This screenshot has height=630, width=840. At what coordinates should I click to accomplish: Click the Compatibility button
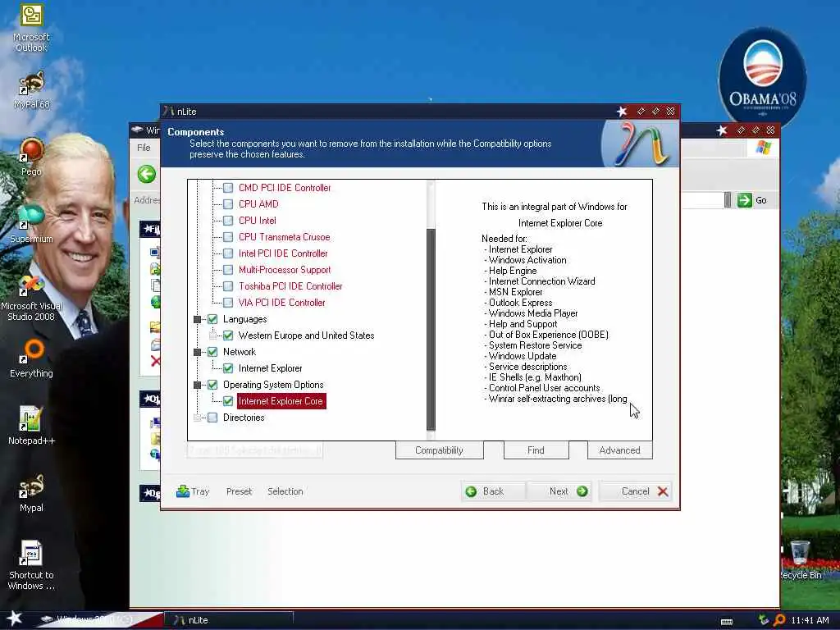[x=439, y=450]
